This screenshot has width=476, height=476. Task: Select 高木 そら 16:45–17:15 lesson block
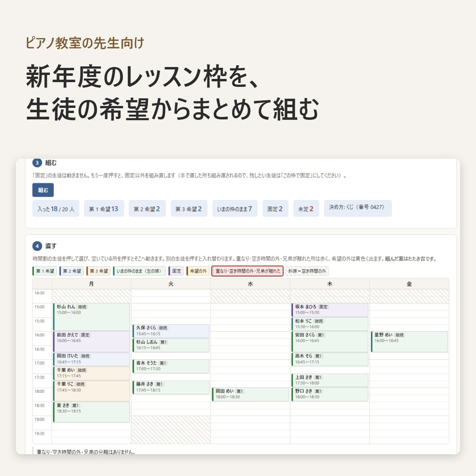330,359
